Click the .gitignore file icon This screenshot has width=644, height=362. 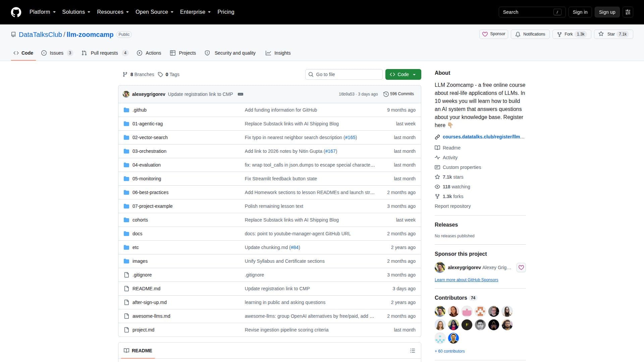coord(126,275)
